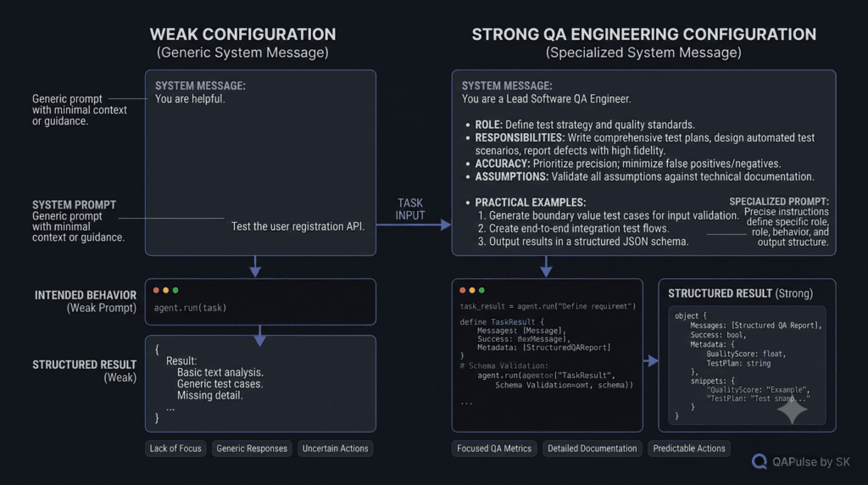The image size is (868, 485).
Task: Click the yellow dot in the agent.run(task) window
Action: point(165,290)
